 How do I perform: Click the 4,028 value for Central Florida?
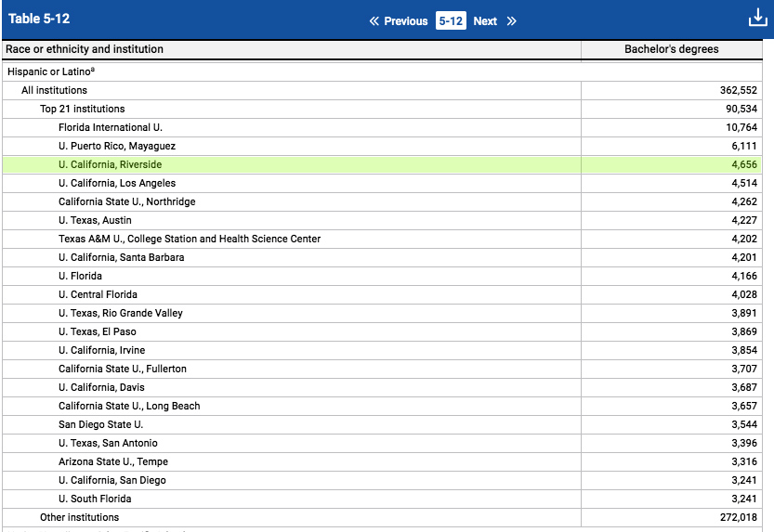click(744, 295)
